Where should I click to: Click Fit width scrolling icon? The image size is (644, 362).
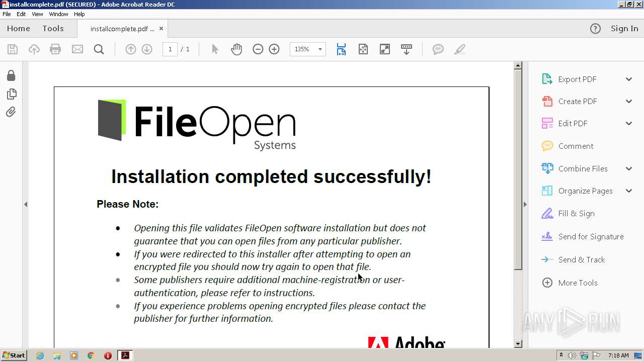pyautogui.click(x=341, y=49)
